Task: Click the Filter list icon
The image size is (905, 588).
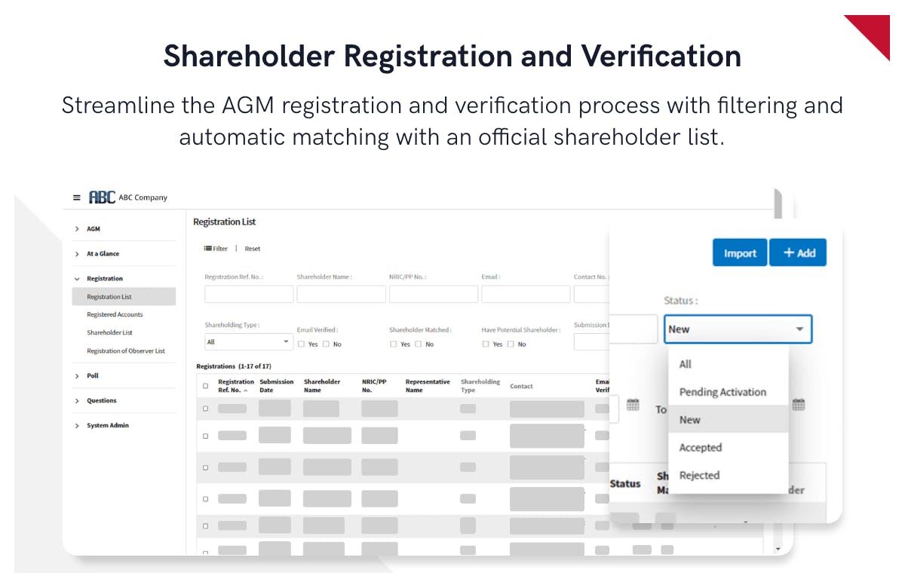Action: click(208, 249)
